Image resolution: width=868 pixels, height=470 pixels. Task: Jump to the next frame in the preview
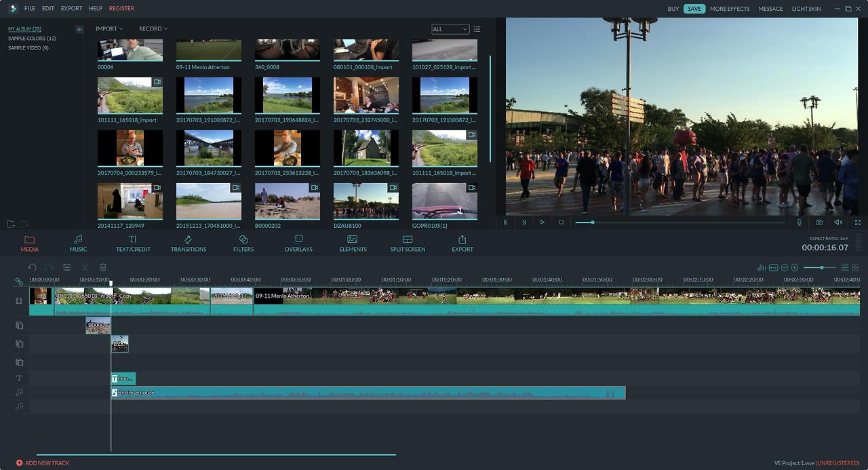tap(524, 222)
